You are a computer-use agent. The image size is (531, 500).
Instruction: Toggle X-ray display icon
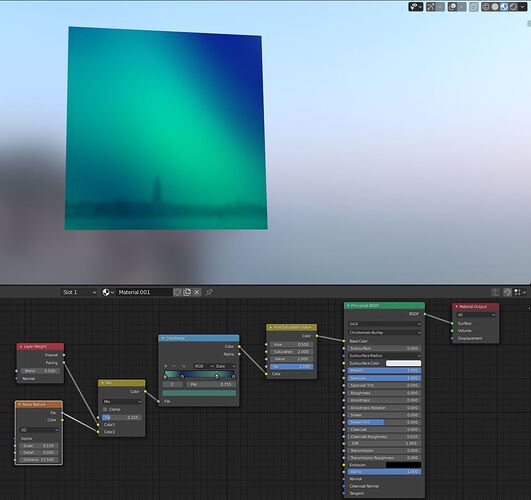click(474, 7)
